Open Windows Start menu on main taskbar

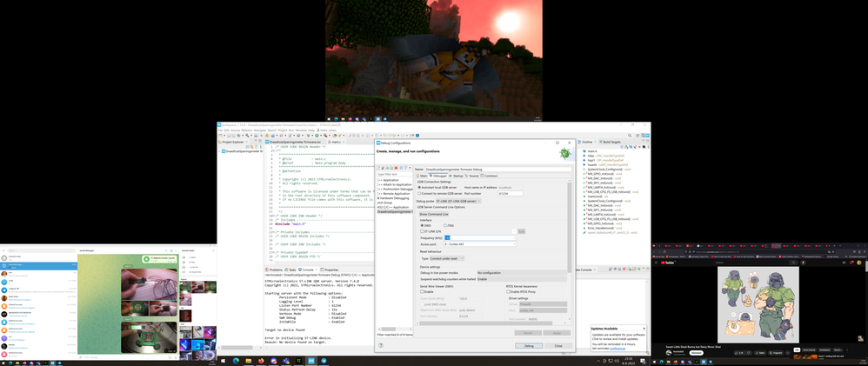(x=223, y=361)
